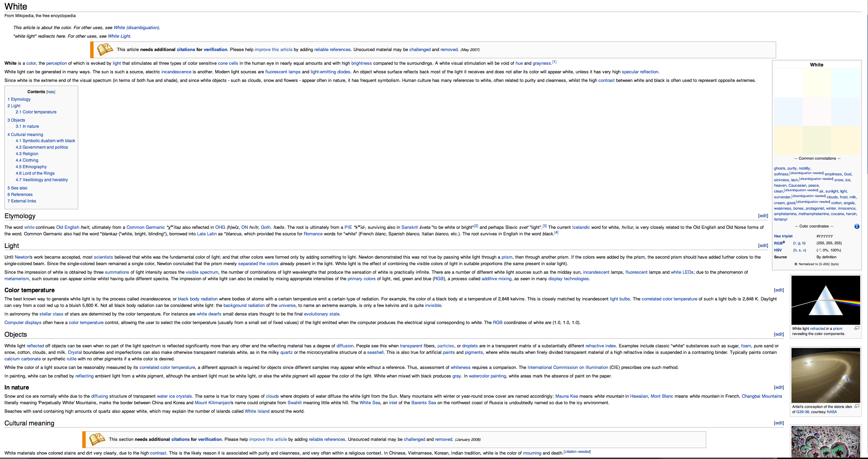Jump to Etymology in contents list
This screenshot has height=459, width=868.
(20, 99)
